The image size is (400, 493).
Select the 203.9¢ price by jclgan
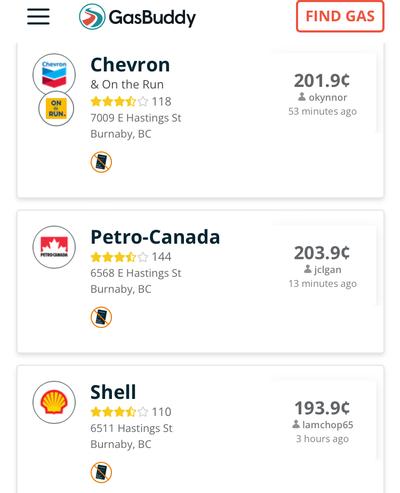point(322,253)
